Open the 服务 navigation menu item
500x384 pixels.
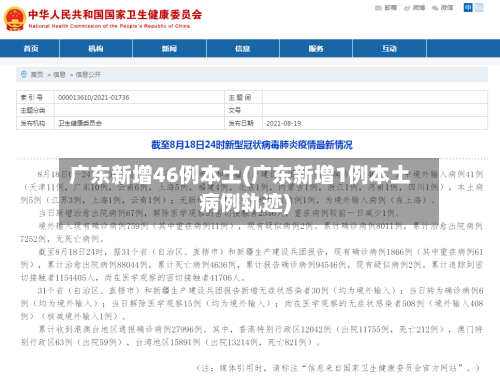tap(316, 49)
